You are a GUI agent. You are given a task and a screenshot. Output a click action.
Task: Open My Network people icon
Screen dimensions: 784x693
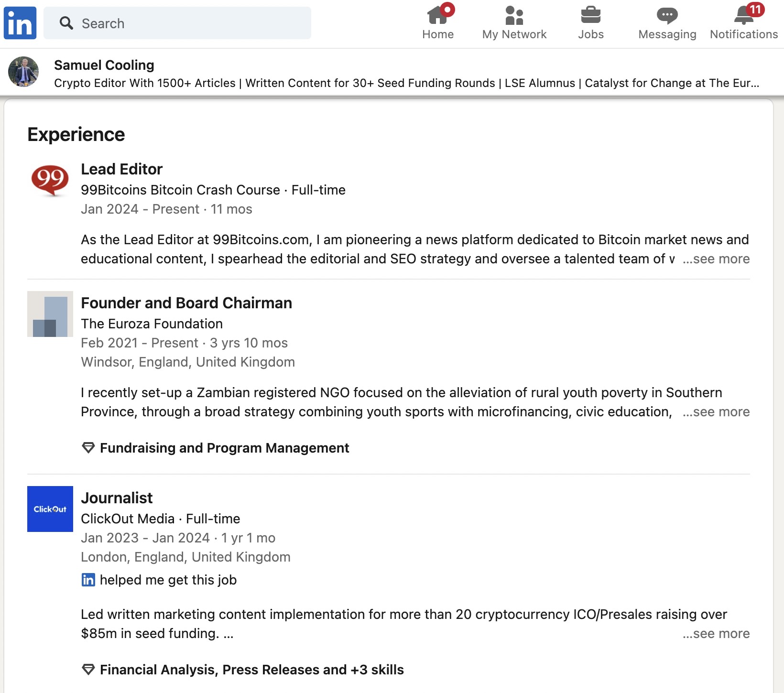[514, 15]
